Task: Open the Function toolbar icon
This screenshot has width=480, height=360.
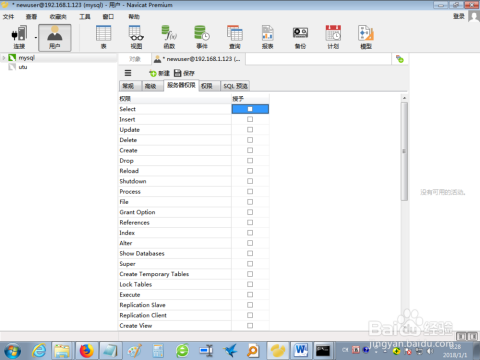Action: [169, 37]
